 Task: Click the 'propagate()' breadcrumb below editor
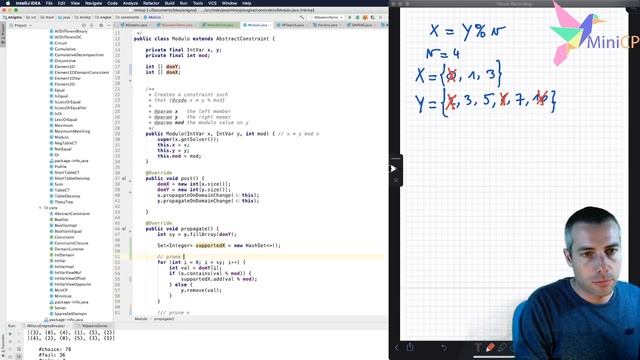coord(164,319)
